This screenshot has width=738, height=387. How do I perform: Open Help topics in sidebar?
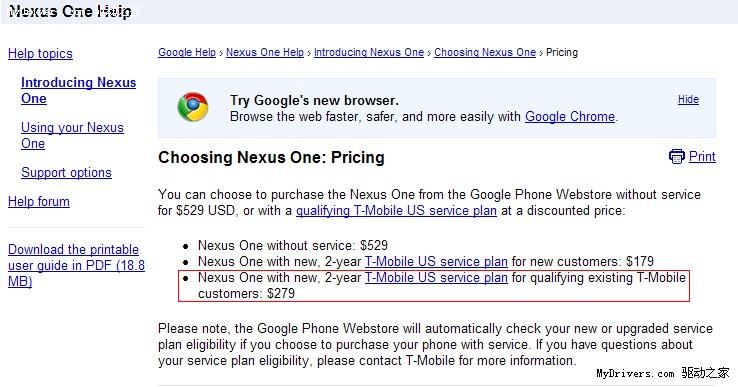(x=40, y=54)
